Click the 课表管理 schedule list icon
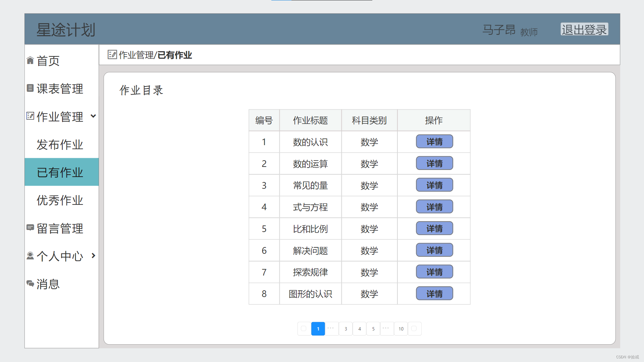644x362 pixels. pyautogui.click(x=30, y=88)
